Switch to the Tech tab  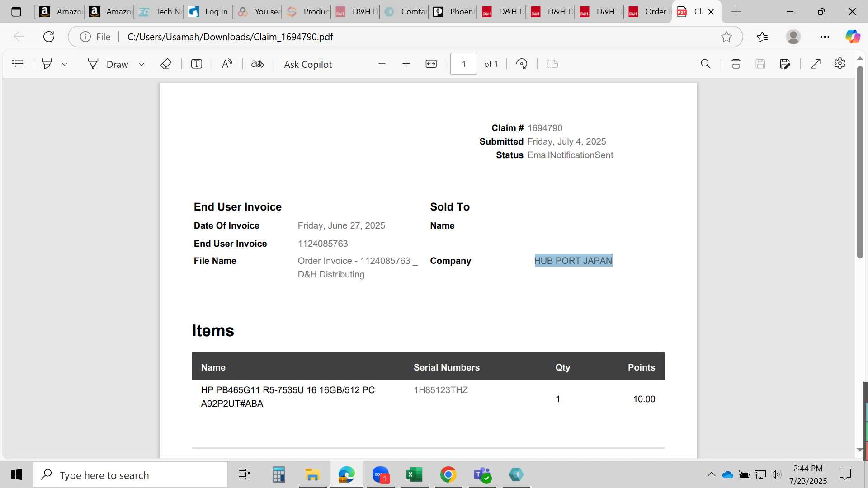pyautogui.click(x=160, y=12)
